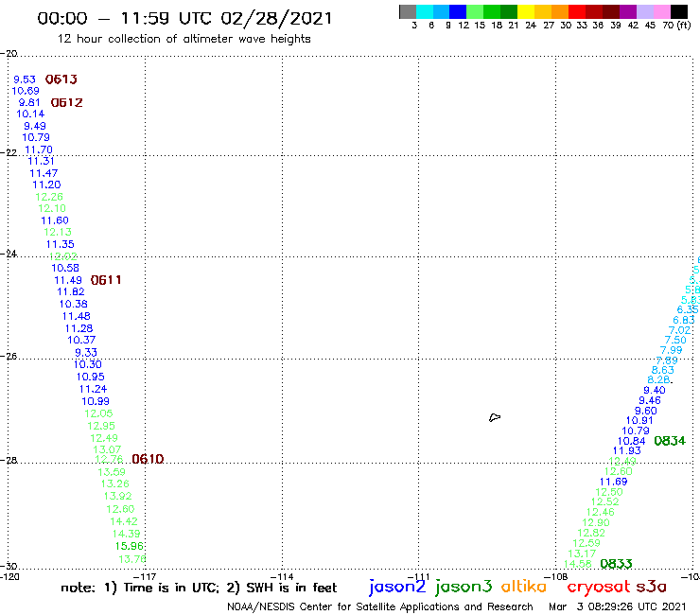This screenshot has width=700, height=615.
Task: Click the date title 02/28/2021
Action: click(277, 18)
